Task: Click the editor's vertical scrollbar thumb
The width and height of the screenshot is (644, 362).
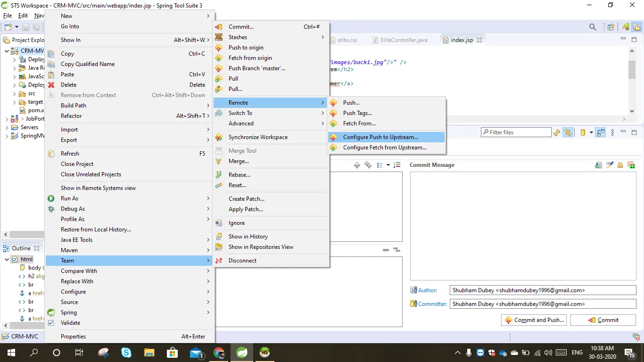Action: 632,69
